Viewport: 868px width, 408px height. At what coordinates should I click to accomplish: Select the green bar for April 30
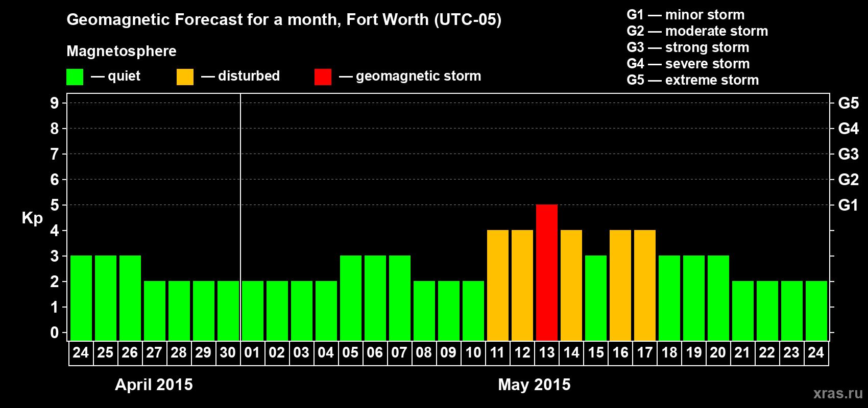(228, 311)
